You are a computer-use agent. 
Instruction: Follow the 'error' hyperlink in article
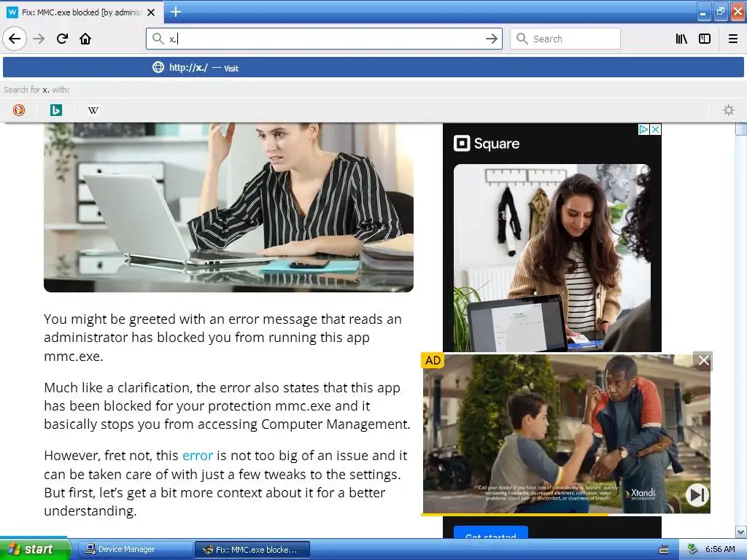(x=197, y=455)
